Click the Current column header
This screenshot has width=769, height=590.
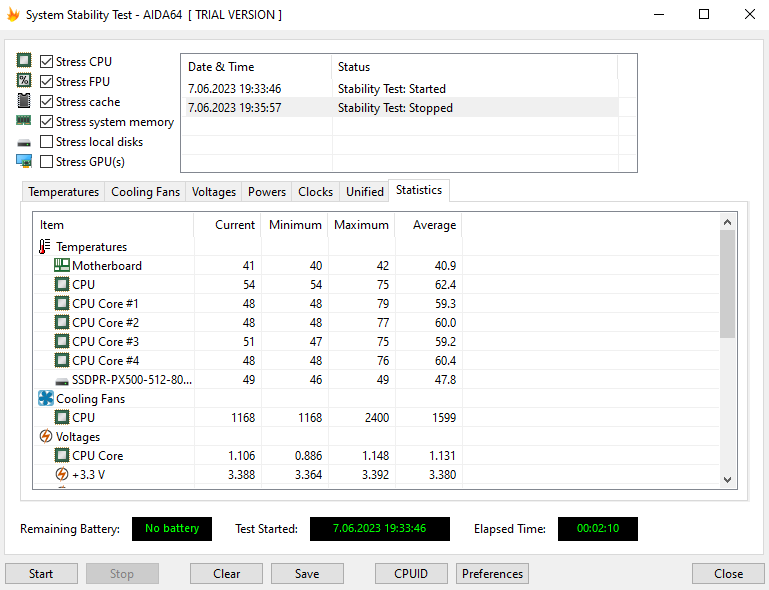point(227,225)
